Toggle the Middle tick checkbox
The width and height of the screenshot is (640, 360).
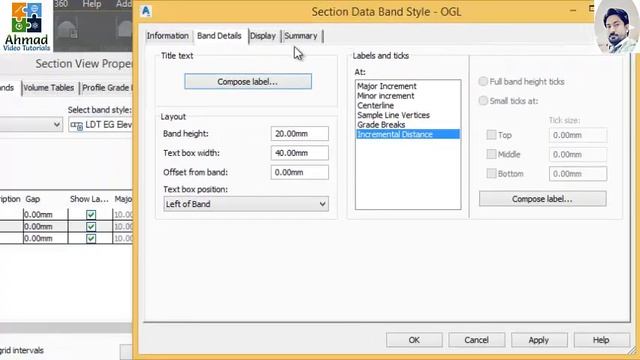pyautogui.click(x=491, y=154)
